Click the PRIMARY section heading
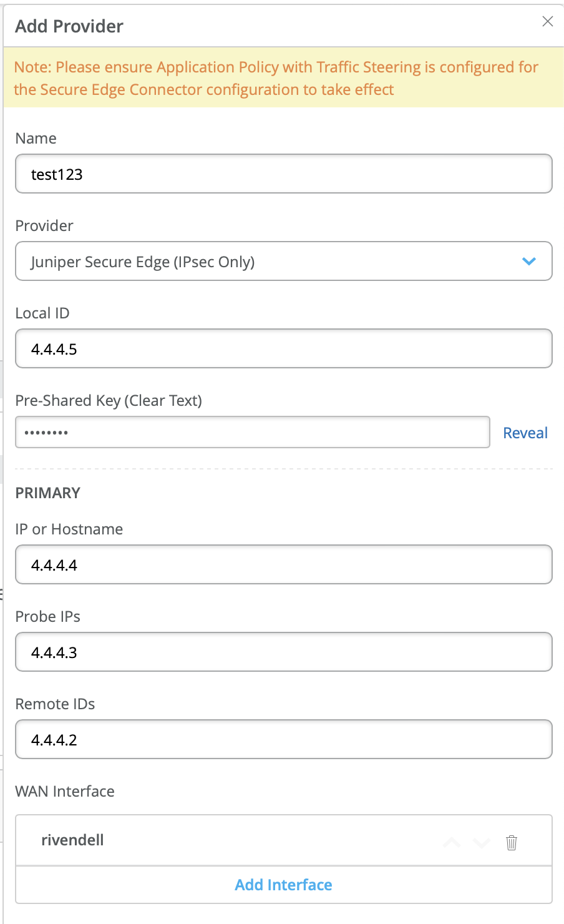The image size is (564, 924). pos(48,493)
